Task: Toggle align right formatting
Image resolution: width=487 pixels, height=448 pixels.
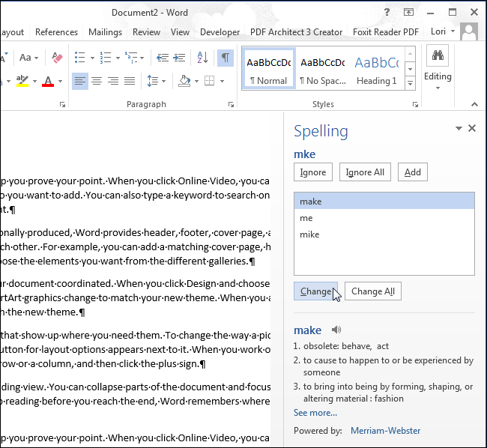Action: (x=113, y=81)
